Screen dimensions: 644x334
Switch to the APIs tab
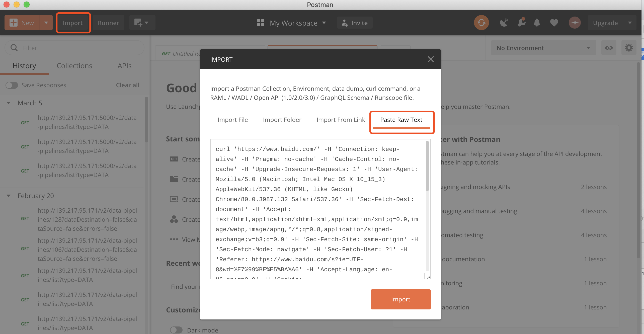pos(125,66)
